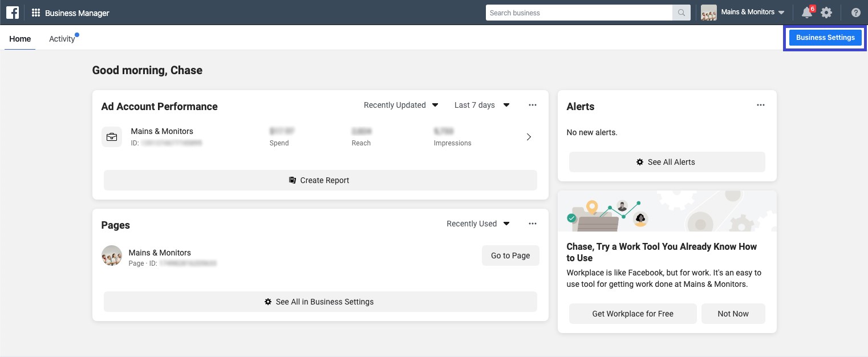Open the notifications bell icon

806,13
